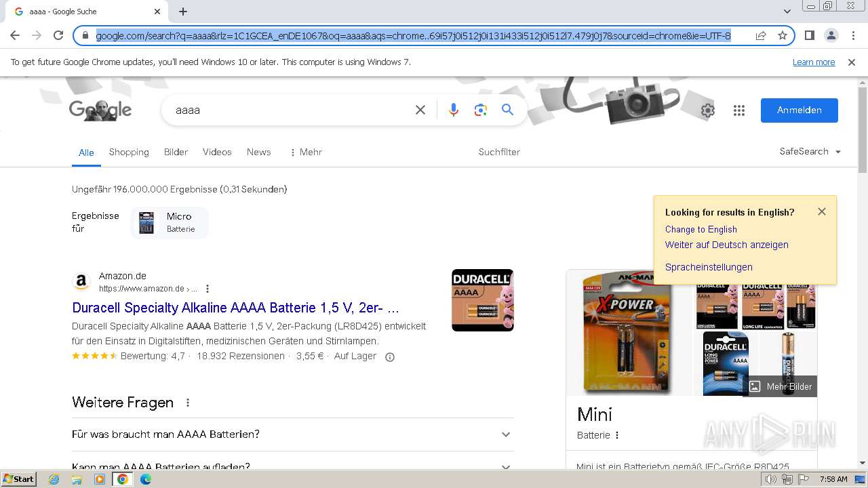Follow Learn more link

click(814, 62)
